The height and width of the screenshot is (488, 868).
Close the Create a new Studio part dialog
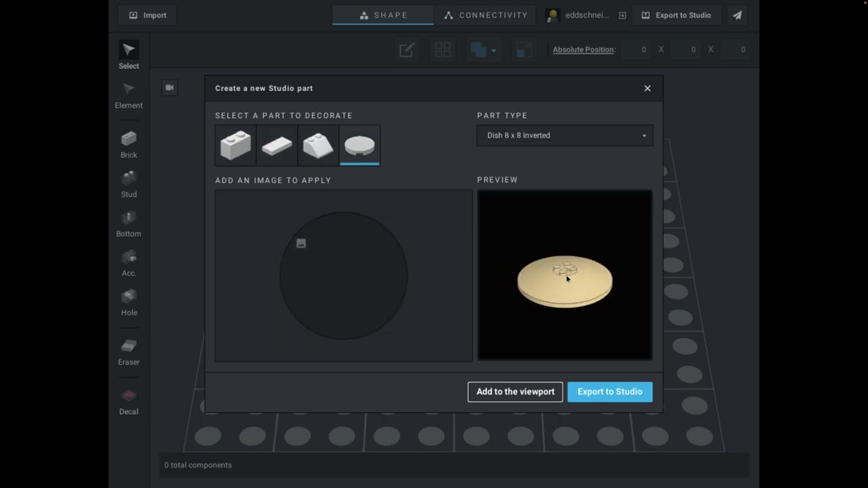[x=648, y=88]
